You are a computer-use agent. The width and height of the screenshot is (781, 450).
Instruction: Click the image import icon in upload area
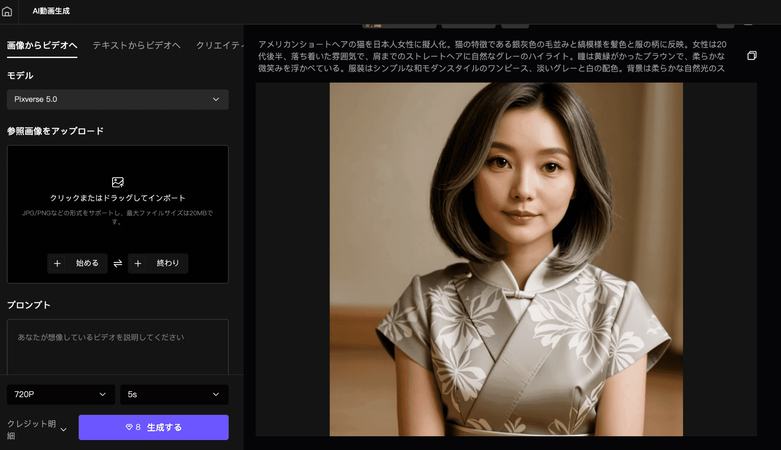coord(118,182)
